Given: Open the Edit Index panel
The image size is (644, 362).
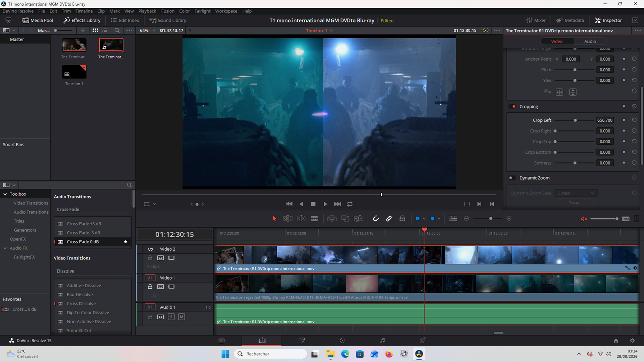Looking at the screenshot, I should click(124, 20).
